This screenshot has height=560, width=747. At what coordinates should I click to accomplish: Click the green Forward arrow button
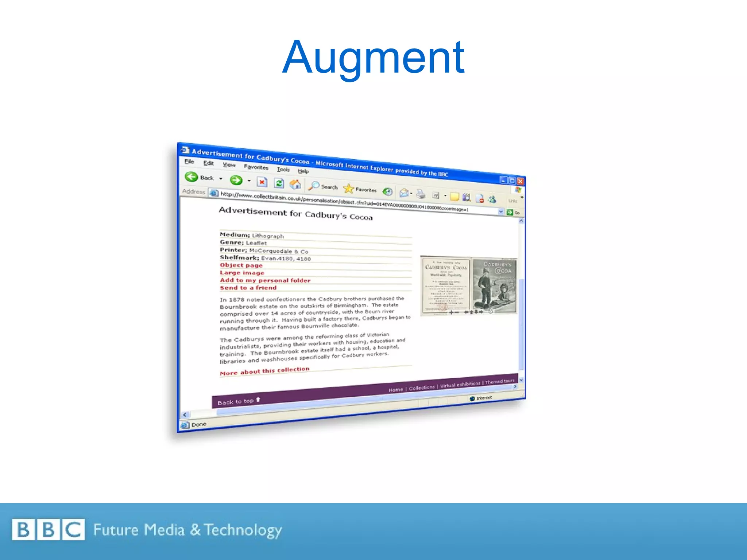[x=236, y=180]
